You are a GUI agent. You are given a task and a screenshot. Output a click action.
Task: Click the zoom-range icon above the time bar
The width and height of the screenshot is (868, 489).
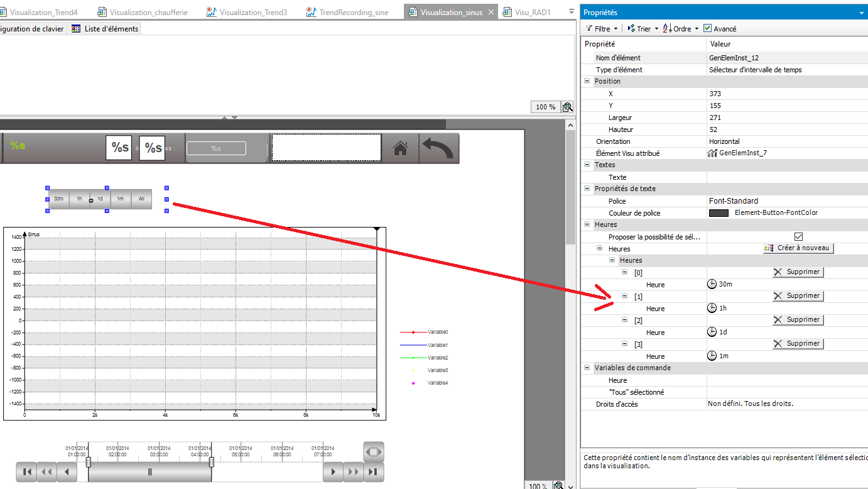click(373, 451)
